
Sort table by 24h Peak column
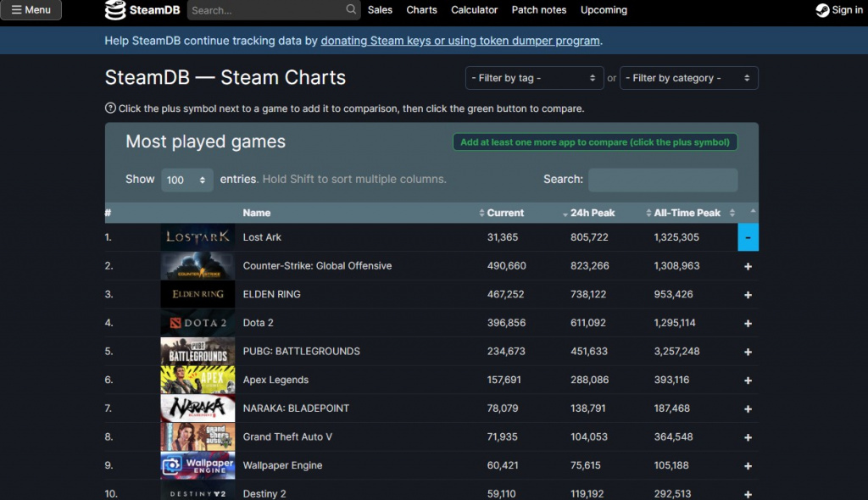(593, 213)
